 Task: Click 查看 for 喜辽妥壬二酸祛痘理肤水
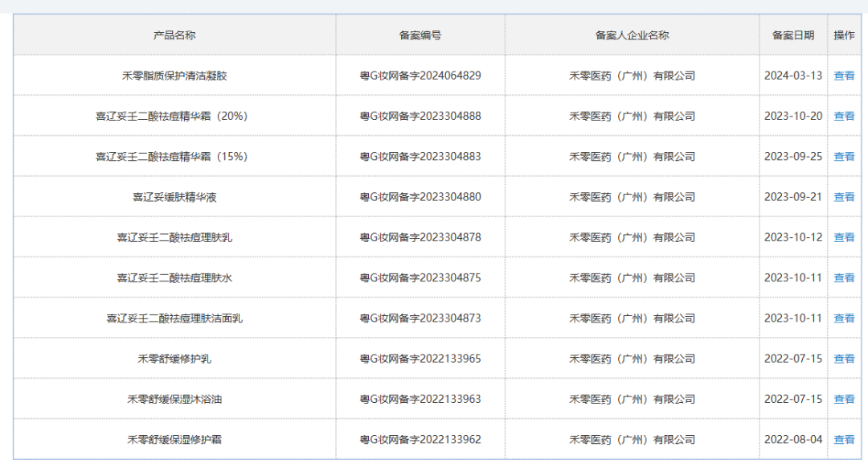(x=844, y=277)
